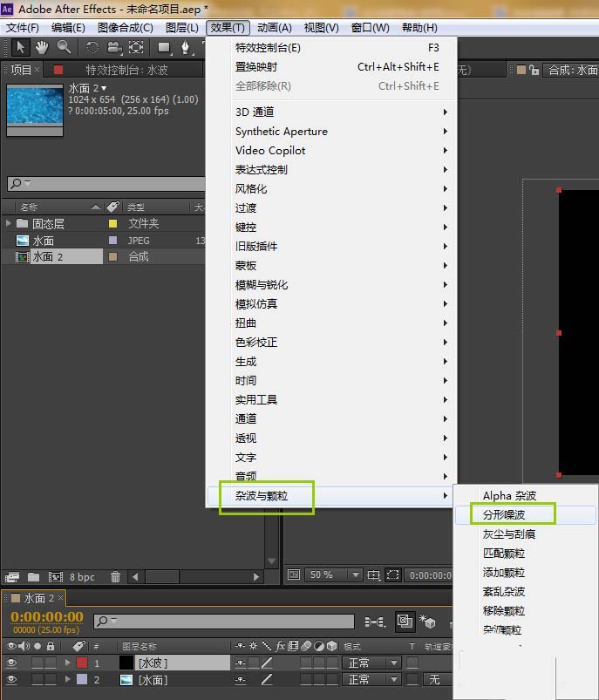Viewport: 599px width, 700px height.
Task: Select 杂波与颗粒 in the effects menu
Action: [x=331, y=495]
